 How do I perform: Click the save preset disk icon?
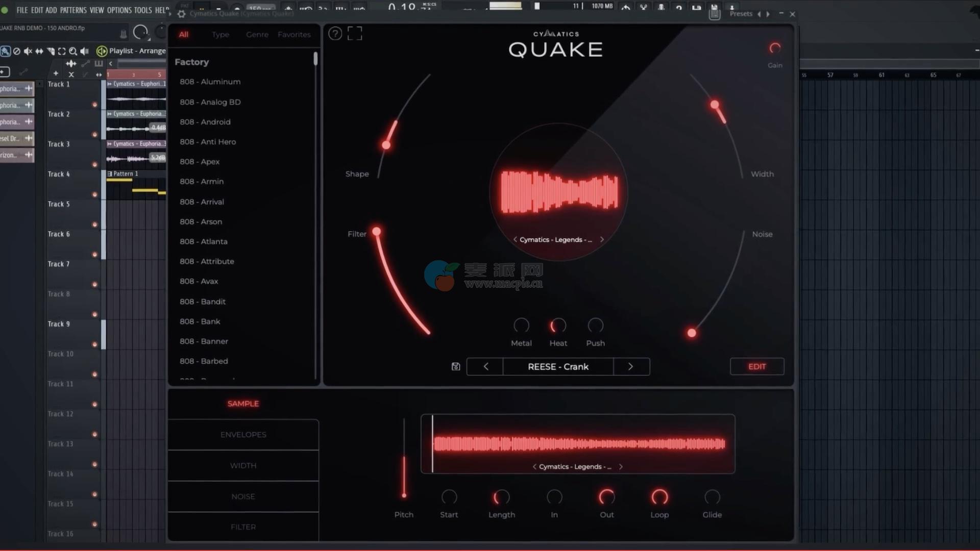click(456, 366)
